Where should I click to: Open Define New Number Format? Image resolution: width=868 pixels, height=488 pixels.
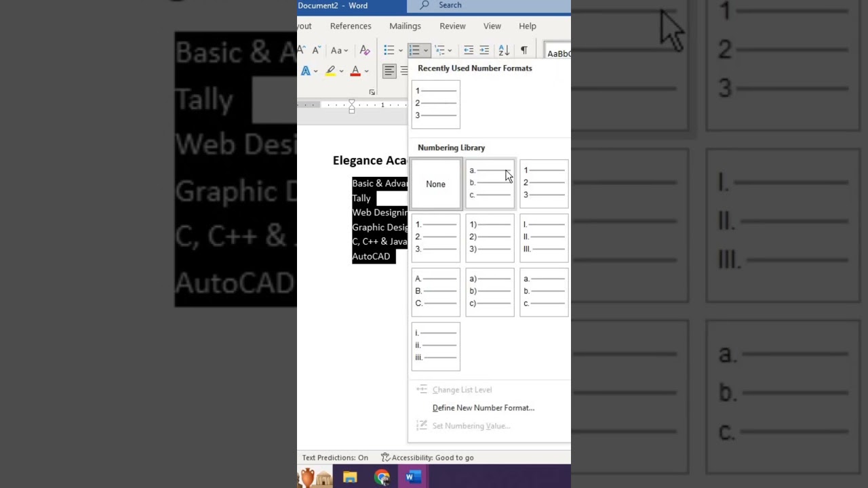pos(484,408)
